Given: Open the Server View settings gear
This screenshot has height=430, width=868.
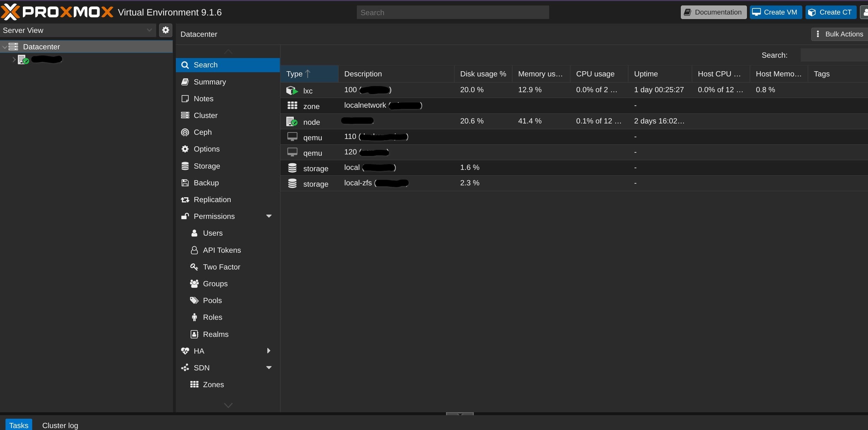Looking at the screenshot, I should [166, 30].
